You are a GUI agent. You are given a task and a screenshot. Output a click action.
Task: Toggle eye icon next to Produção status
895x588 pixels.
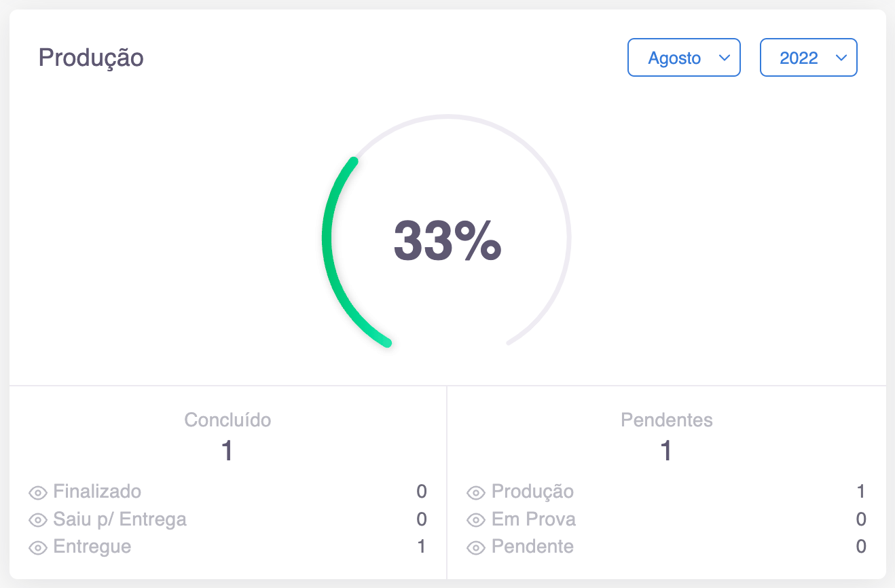477,492
